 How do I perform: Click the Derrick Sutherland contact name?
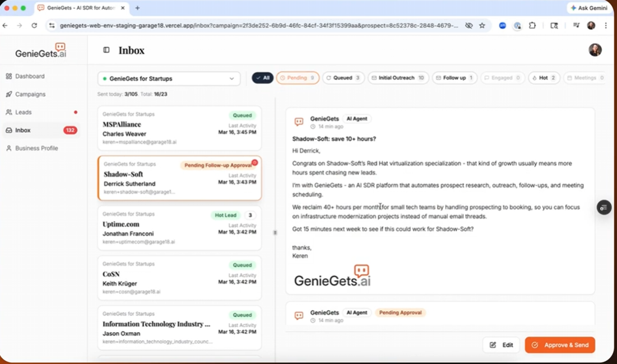[x=129, y=184]
